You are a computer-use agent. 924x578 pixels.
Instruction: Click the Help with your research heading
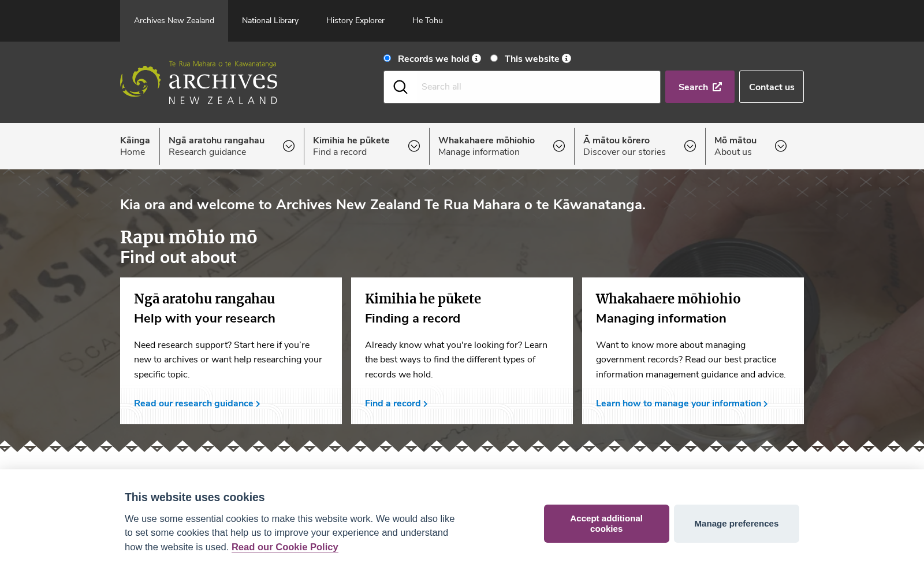[x=204, y=318]
